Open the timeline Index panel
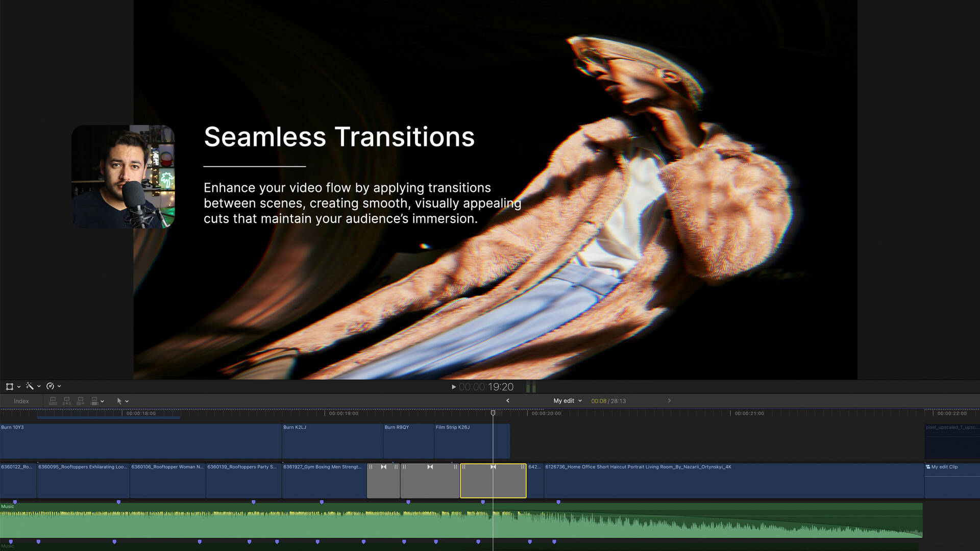Screen dimensions: 980x551 pos(21,401)
